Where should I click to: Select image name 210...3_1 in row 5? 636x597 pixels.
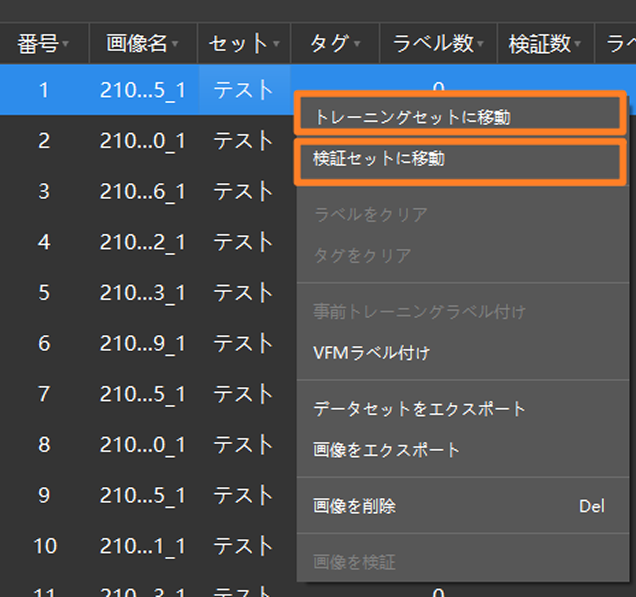click(143, 293)
